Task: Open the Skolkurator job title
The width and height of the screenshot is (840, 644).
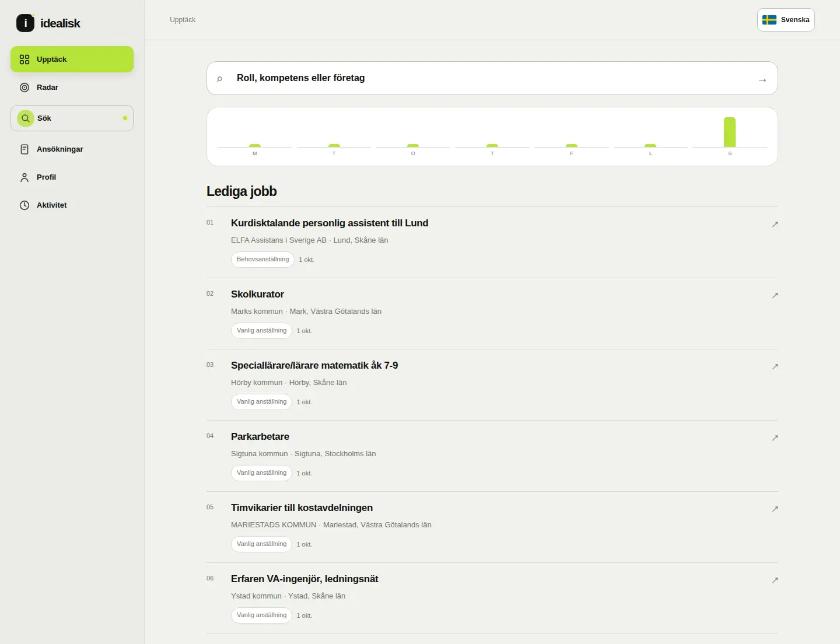Action: coord(257,295)
